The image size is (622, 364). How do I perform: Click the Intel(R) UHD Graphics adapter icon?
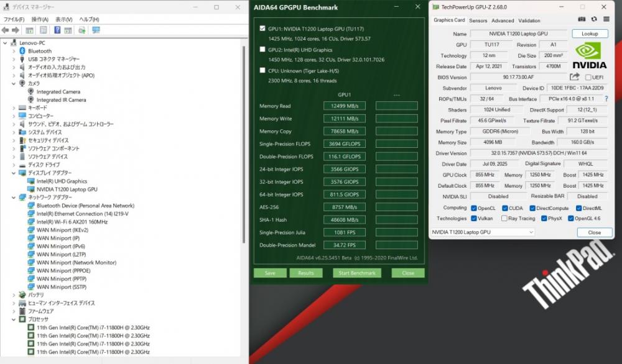(x=31, y=181)
